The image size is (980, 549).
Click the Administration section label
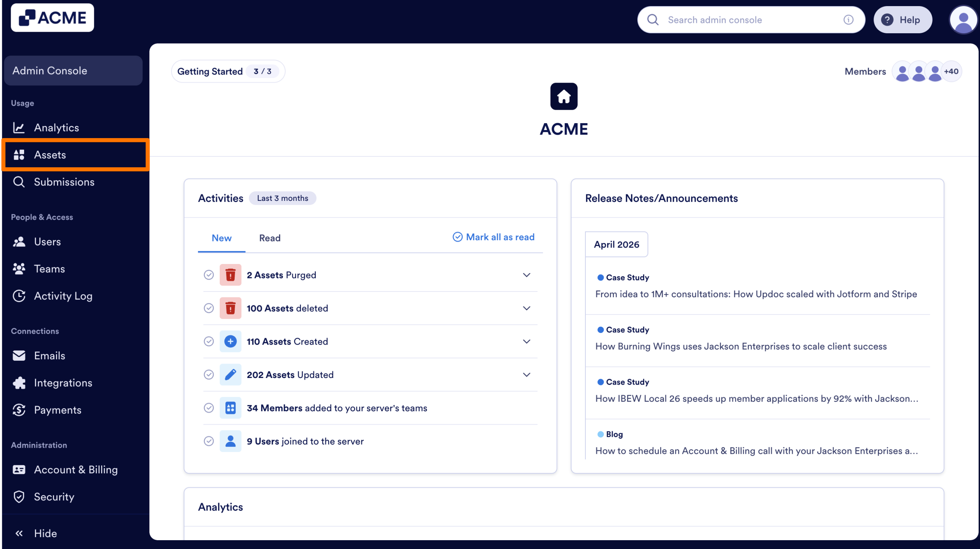pos(39,445)
